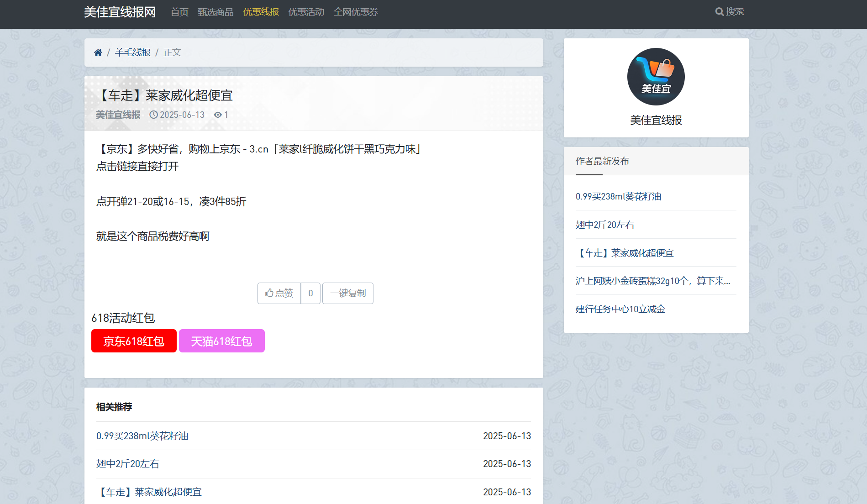Viewport: 867px width, 504px height.
Task: Open the 京东618红包 red button
Action: [134, 341]
